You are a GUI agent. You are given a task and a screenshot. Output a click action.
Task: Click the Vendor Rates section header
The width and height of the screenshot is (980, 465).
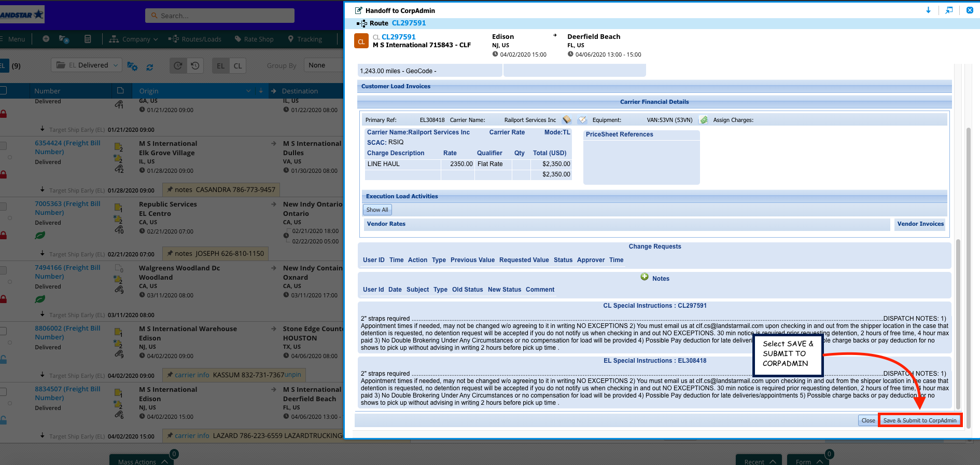[627, 224]
